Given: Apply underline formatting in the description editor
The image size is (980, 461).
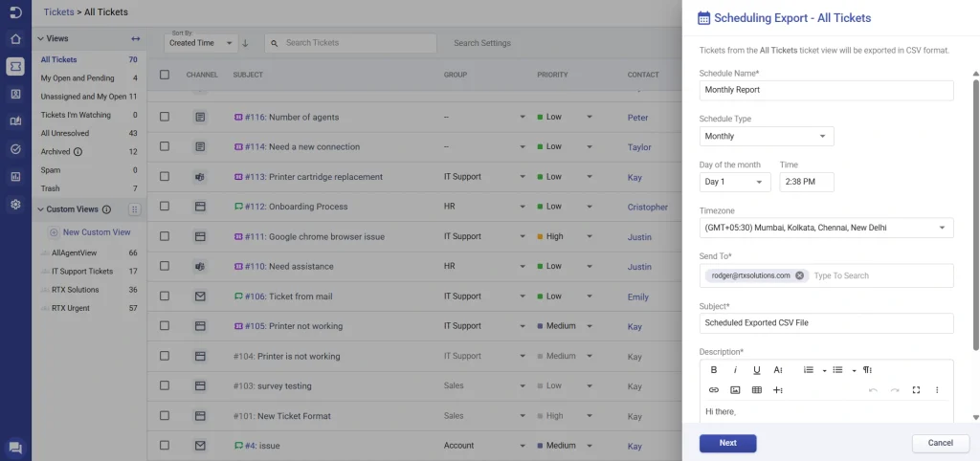Looking at the screenshot, I should 757,370.
